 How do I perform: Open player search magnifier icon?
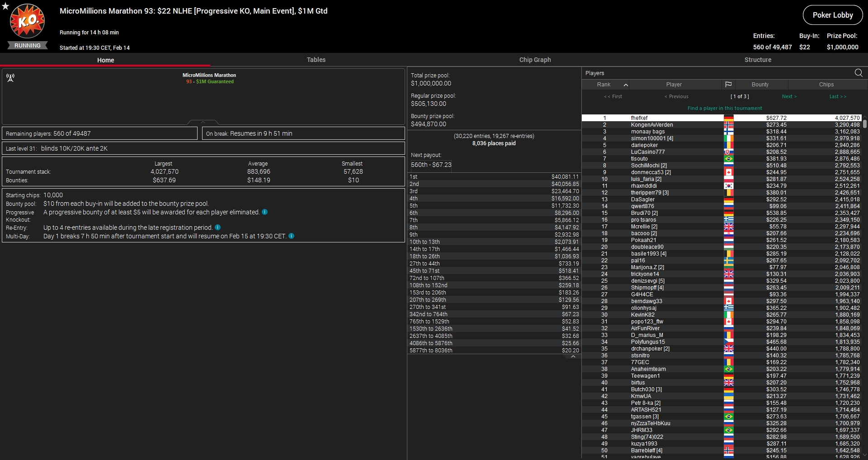click(859, 73)
